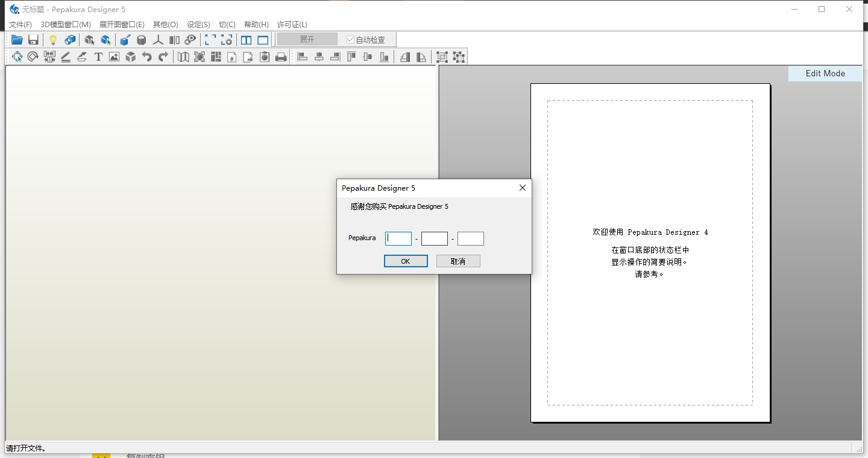Click the Open file folder icon
The width and height of the screenshot is (868, 458).
pyautogui.click(x=17, y=40)
